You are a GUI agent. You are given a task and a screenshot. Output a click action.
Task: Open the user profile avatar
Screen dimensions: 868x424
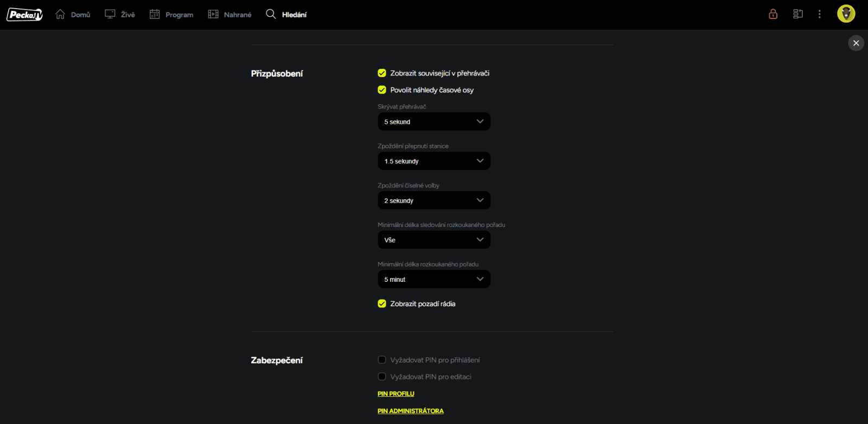[846, 14]
